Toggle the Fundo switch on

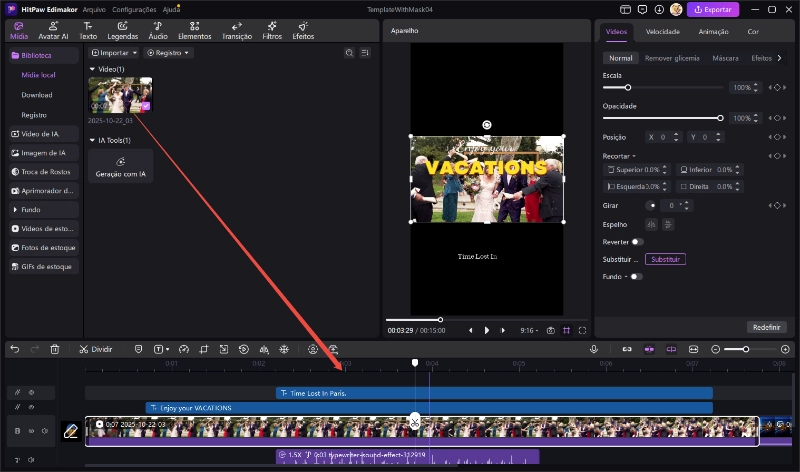tap(635, 276)
